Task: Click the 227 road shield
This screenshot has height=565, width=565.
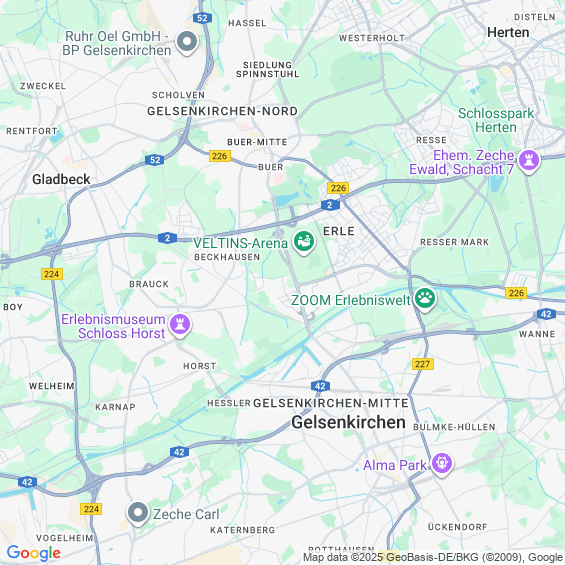Action: (423, 364)
